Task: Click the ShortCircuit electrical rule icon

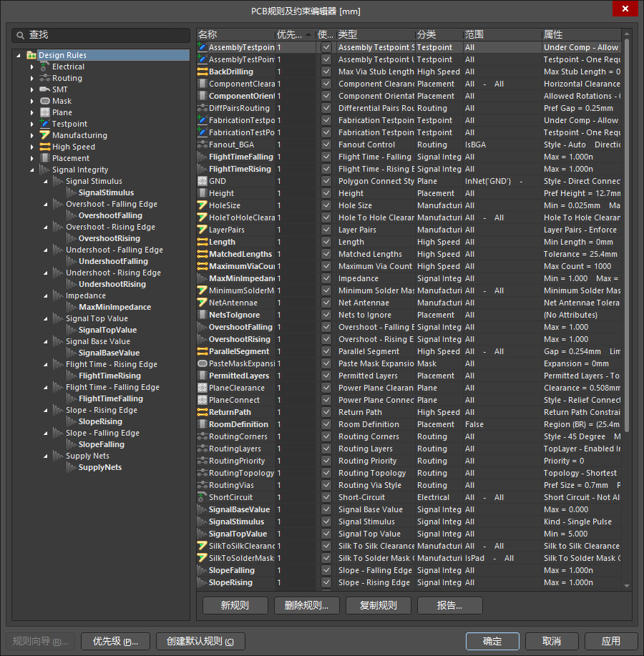Action: click(203, 497)
